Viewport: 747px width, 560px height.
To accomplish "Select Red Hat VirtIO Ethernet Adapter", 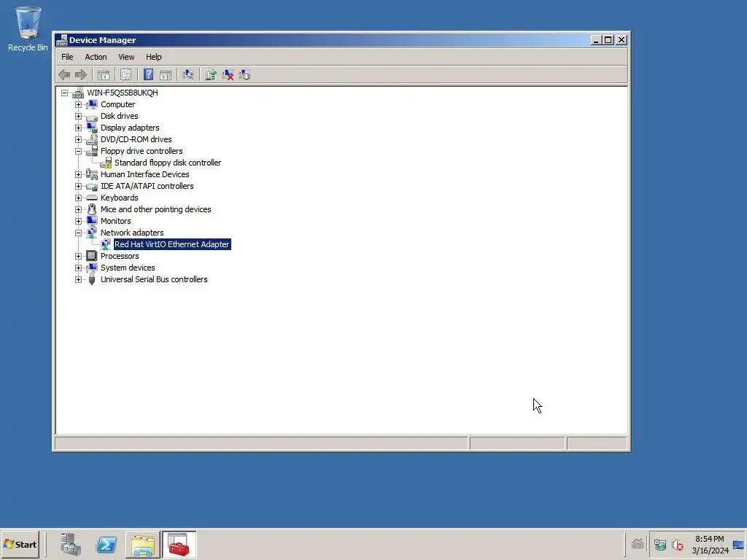I will (172, 244).
